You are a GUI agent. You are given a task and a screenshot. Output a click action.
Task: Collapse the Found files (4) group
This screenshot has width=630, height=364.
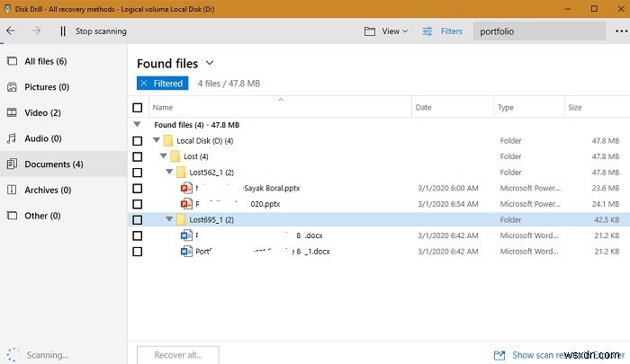(x=137, y=125)
